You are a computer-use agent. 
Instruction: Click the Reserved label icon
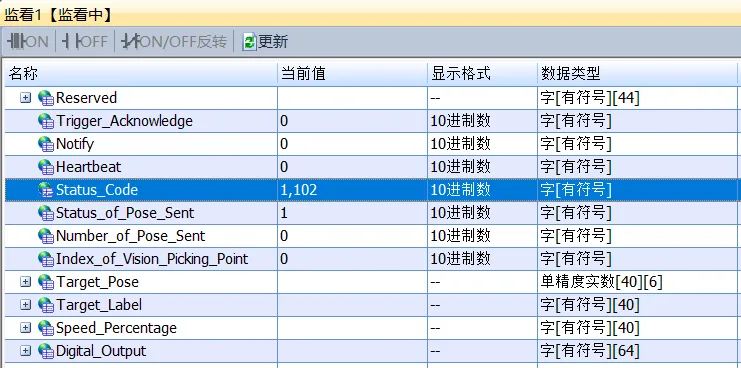(x=46, y=98)
